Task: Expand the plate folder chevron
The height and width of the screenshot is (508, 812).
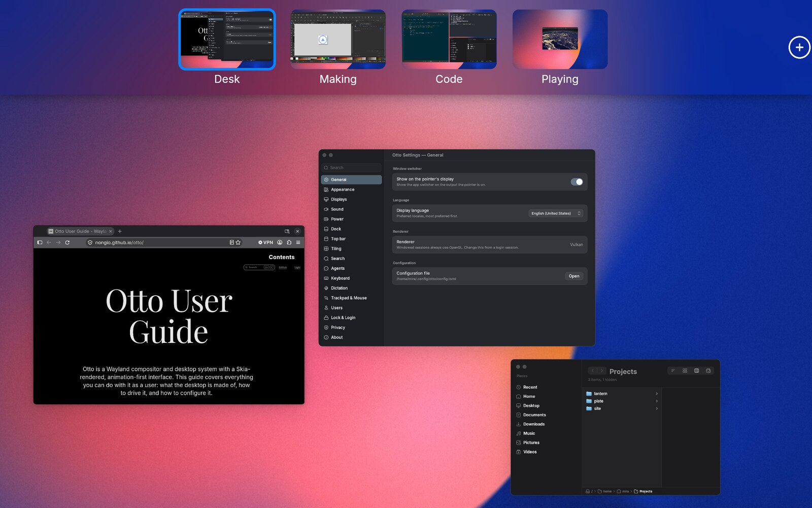Action: coord(657,401)
